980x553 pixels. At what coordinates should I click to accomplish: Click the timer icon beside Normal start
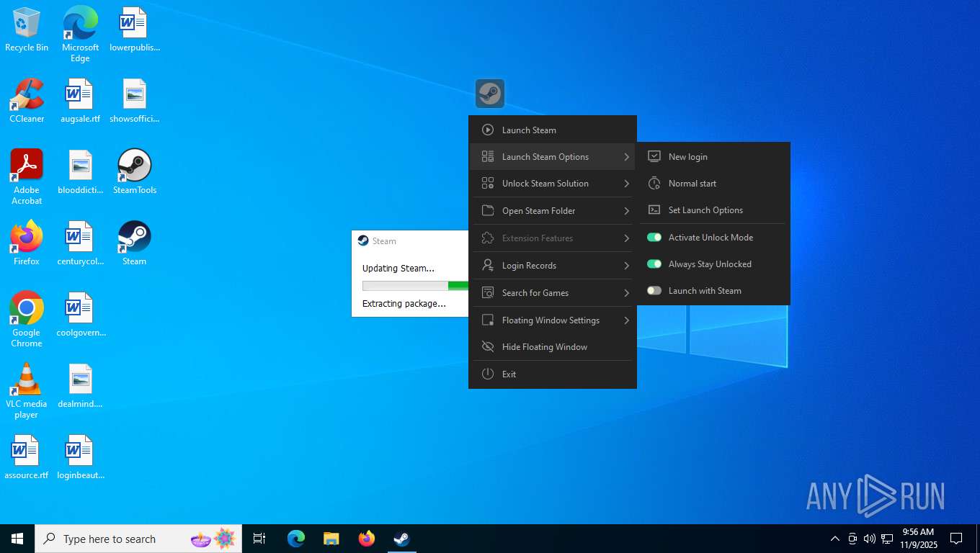(654, 184)
